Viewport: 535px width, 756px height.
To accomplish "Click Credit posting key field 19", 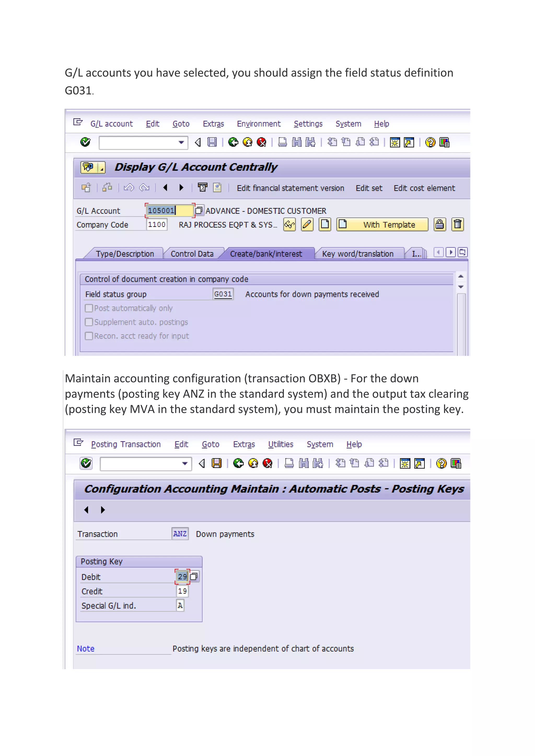I will click(182, 591).
